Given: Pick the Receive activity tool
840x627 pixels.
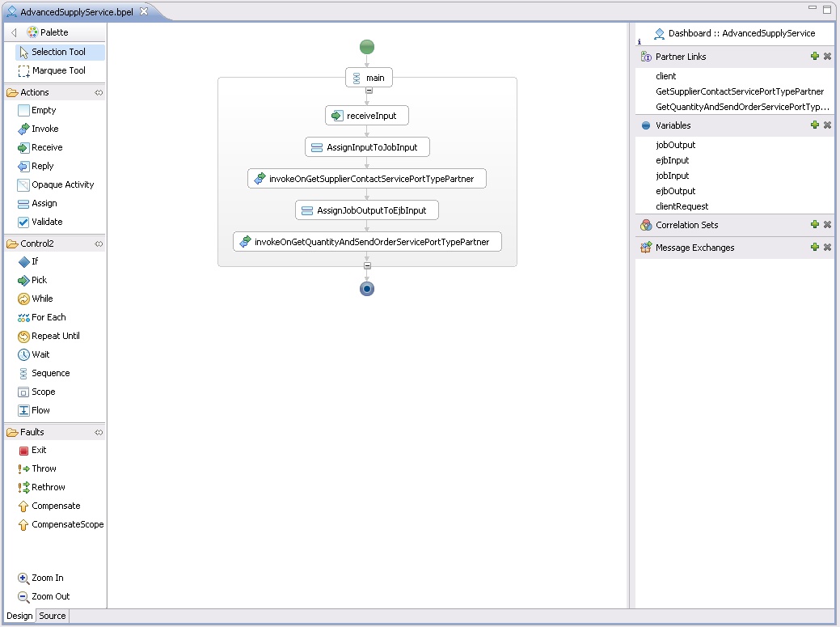Looking at the screenshot, I should coord(46,147).
